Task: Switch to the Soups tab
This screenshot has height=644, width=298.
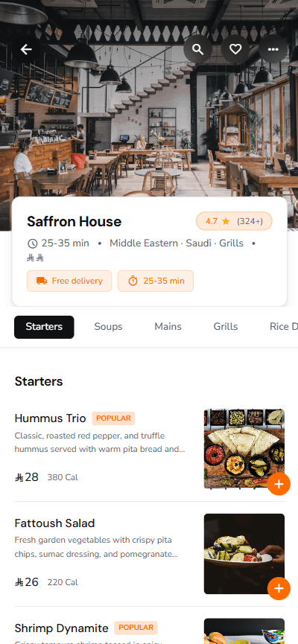Action: click(109, 327)
